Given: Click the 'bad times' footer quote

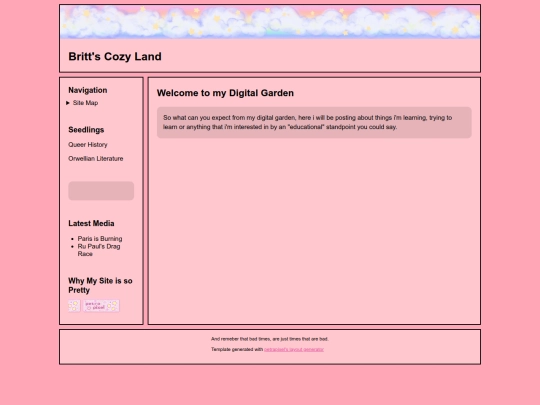Looking at the screenshot, I should pos(270,339).
